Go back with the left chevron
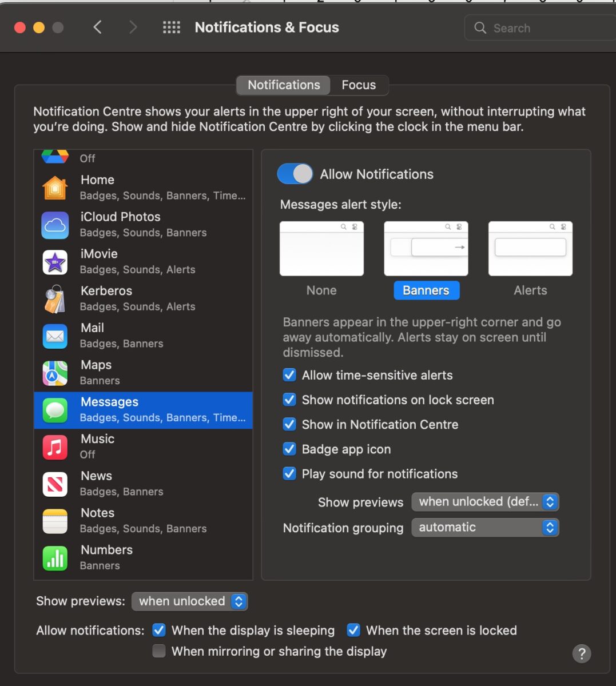This screenshot has height=686, width=616. pyautogui.click(x=98, y=27)
